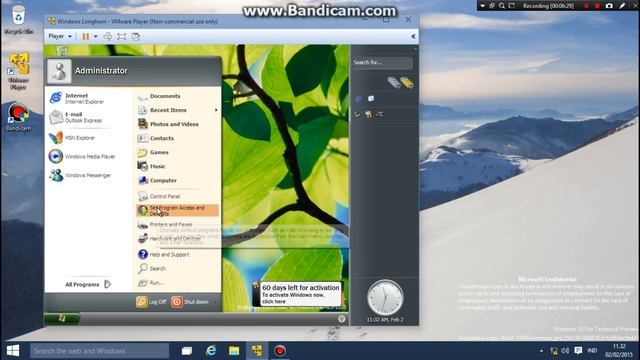This screenshot has width=640, height=360.
Task: Open the Bandicam desktop shortcut
Action: pyautogui.click(x=18, y=117)
